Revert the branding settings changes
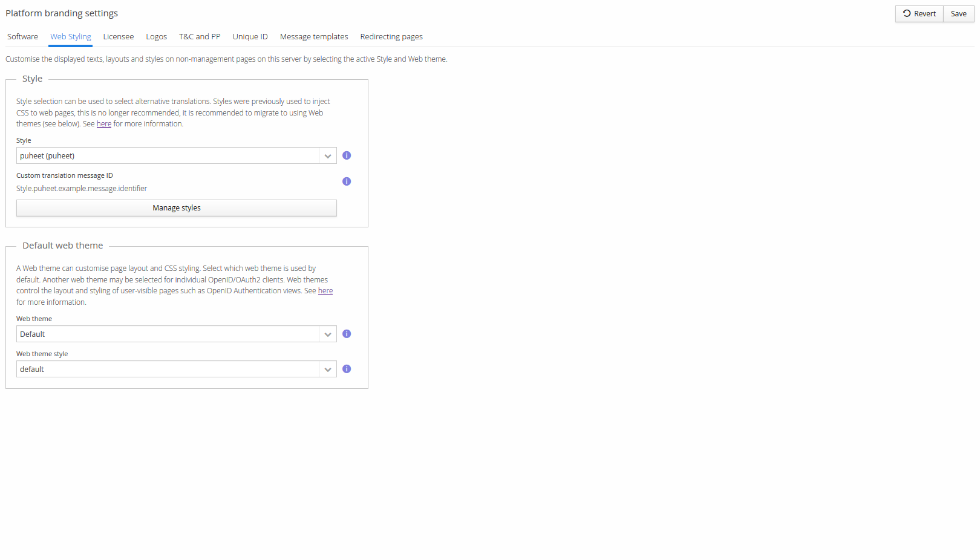Screen dimensions: 980x560 point(919,14)
